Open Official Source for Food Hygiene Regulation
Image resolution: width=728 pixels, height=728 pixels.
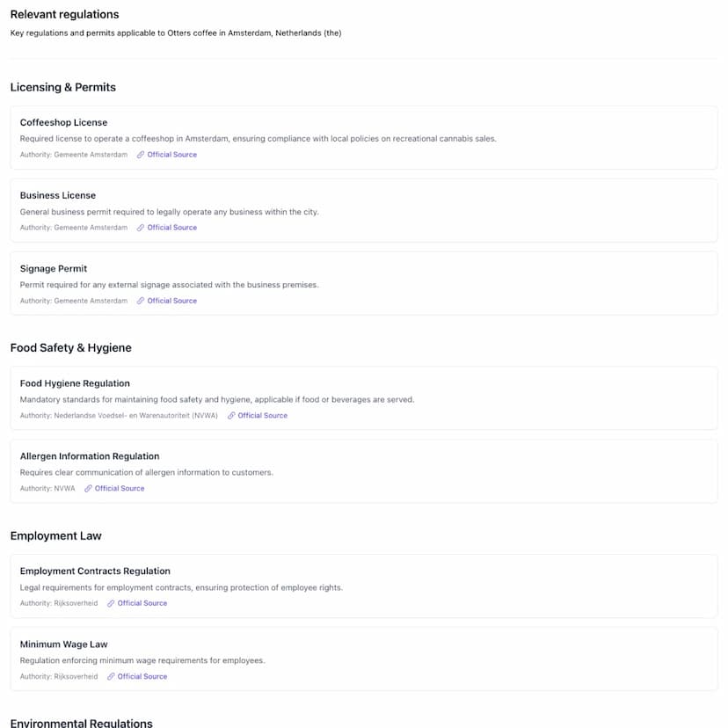point(262,416)
